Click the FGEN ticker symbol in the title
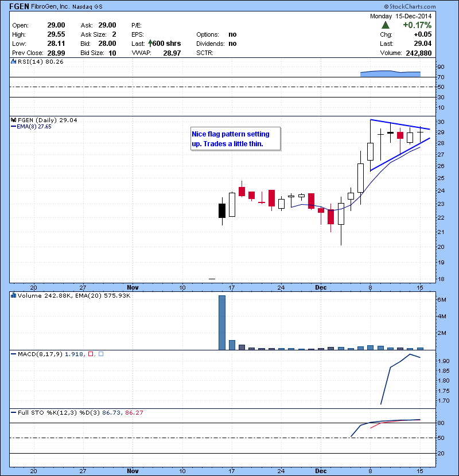The height and width of the screenshot is (476, 459). pyautogui.click(x=19, y=6)
